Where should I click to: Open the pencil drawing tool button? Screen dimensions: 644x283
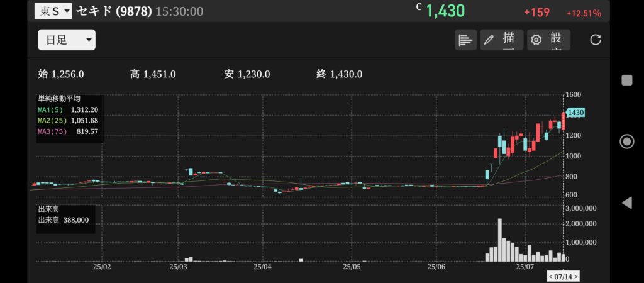(502, 40)
